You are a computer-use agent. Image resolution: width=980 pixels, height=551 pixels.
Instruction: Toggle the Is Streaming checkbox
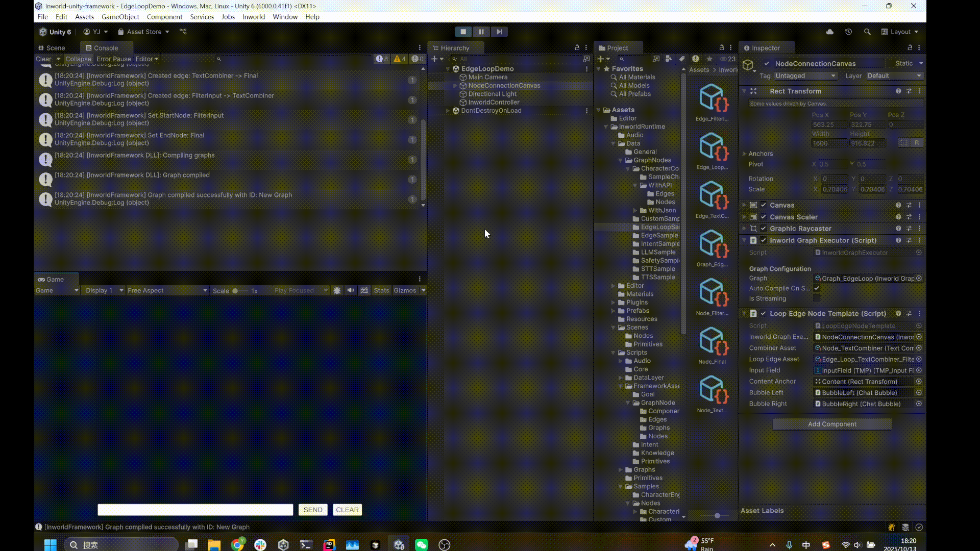[x=817, y=298]
